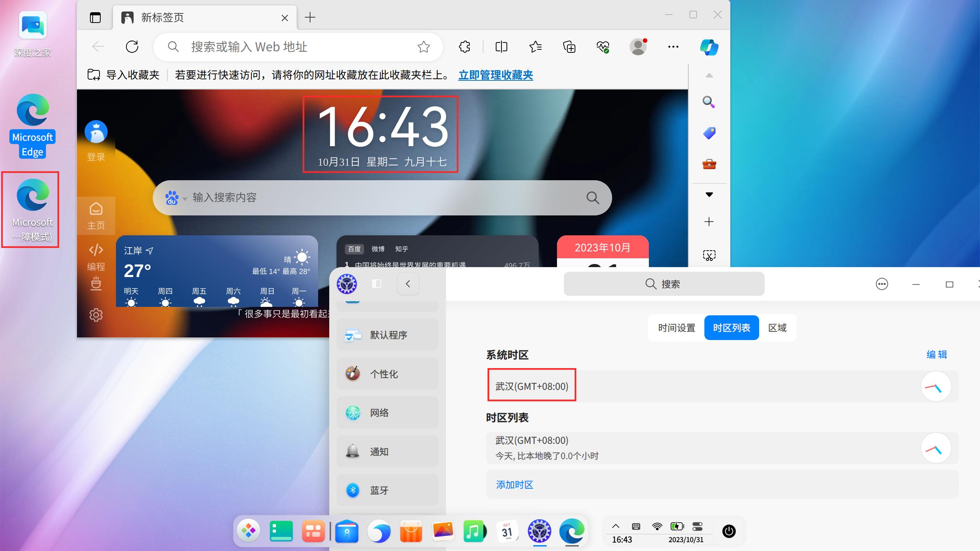980x551 pixels.
Task: Click the 立即管理收藏夹 link
Action: tap(495, 75)
